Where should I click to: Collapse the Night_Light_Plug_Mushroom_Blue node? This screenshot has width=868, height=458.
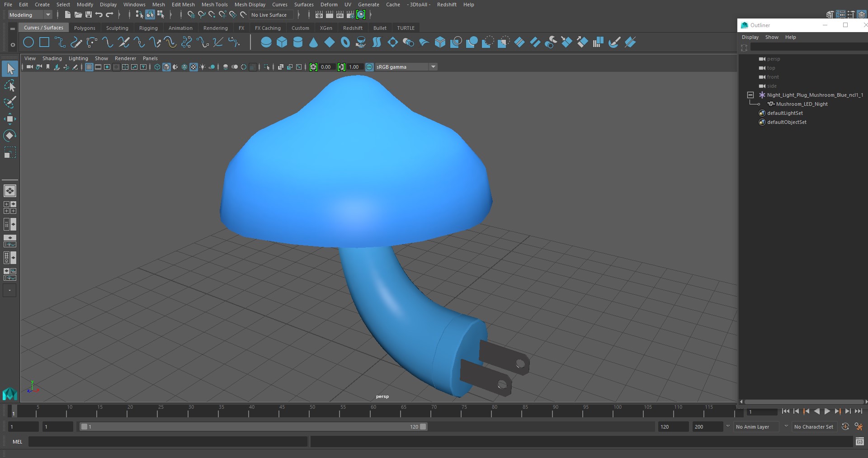(750, 95)
